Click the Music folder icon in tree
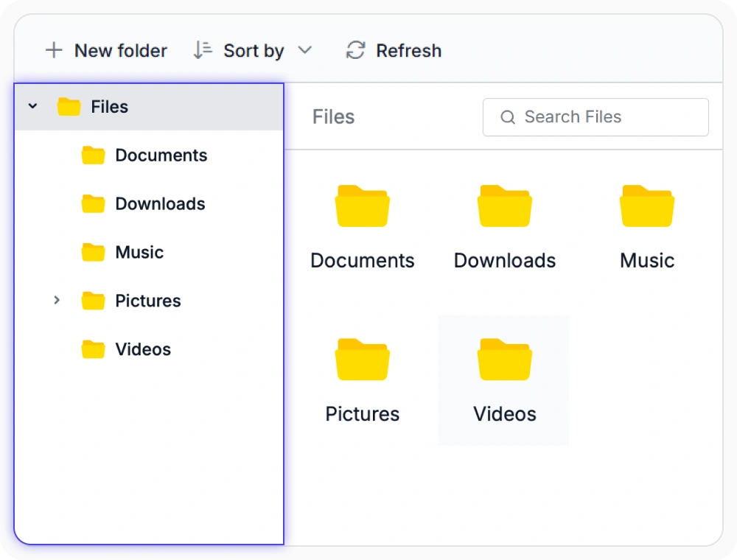 pyautogui.click(x=93, y=252)
